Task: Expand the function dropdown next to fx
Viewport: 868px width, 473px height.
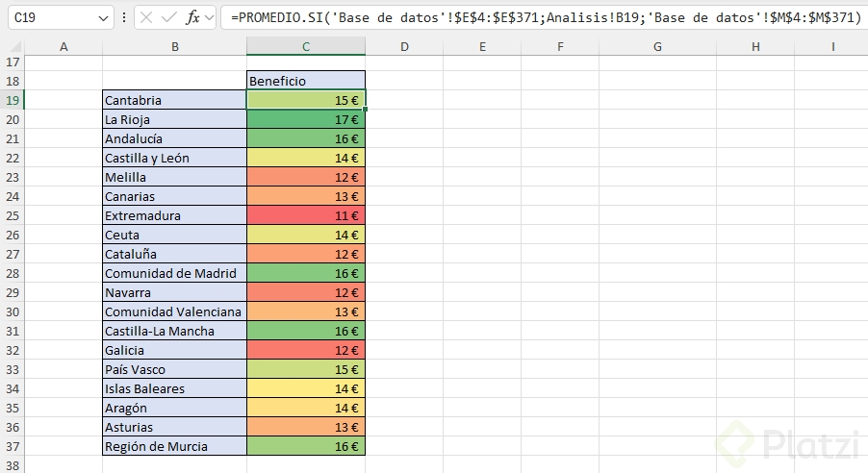Action: pyautogui.click(x=209, y=17)
